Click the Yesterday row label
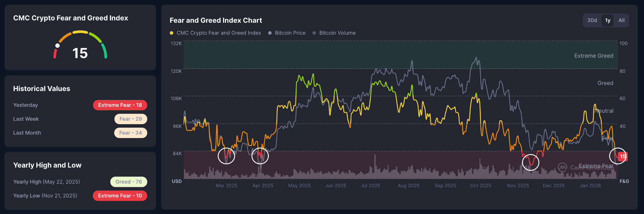This screenshot has width=644, height=214. click(x=25, y=105)
